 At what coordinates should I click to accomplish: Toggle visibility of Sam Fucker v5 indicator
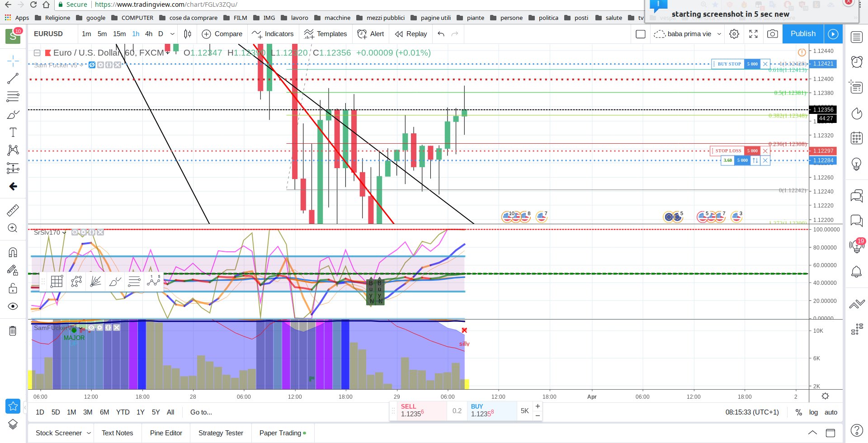coord(92,65)
